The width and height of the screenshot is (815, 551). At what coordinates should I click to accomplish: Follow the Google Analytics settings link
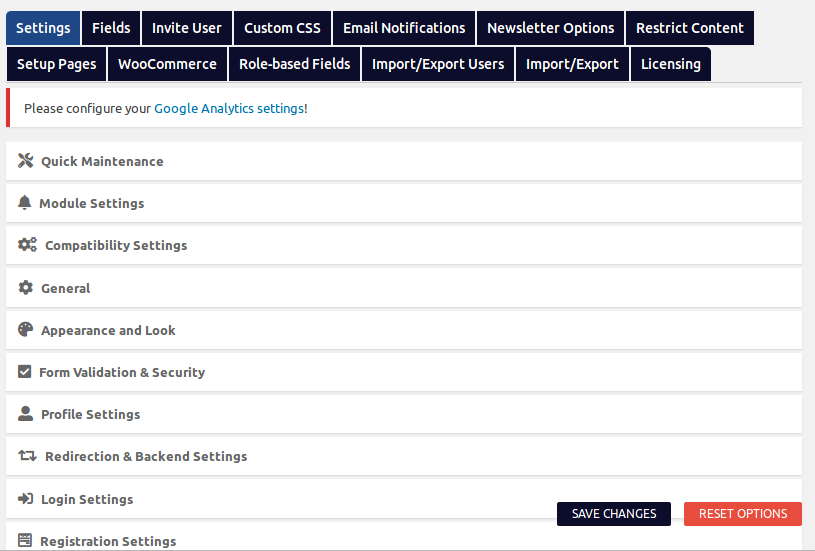230,108
